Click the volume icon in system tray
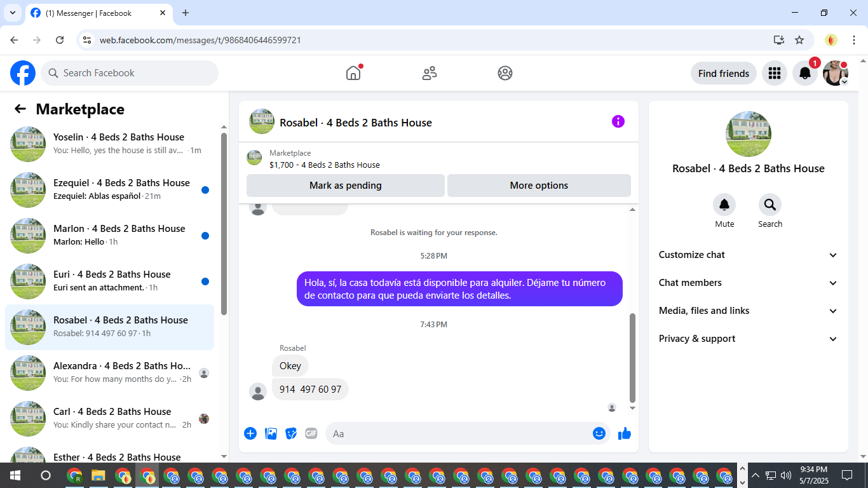868x488 pixels. (786, 475)
